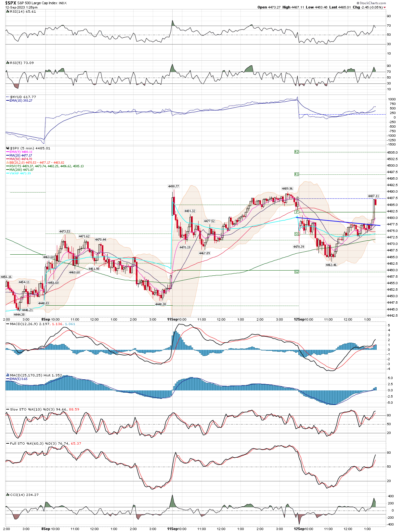403x532 pixels.
Task: Click the RSI(14) 65.61 label
Action: coord(23,12)
